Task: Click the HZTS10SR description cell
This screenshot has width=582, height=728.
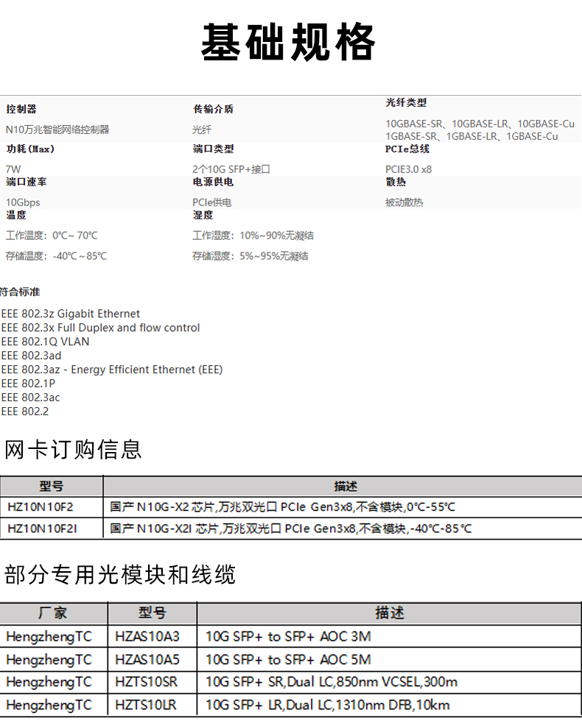Action: [332, 682]
